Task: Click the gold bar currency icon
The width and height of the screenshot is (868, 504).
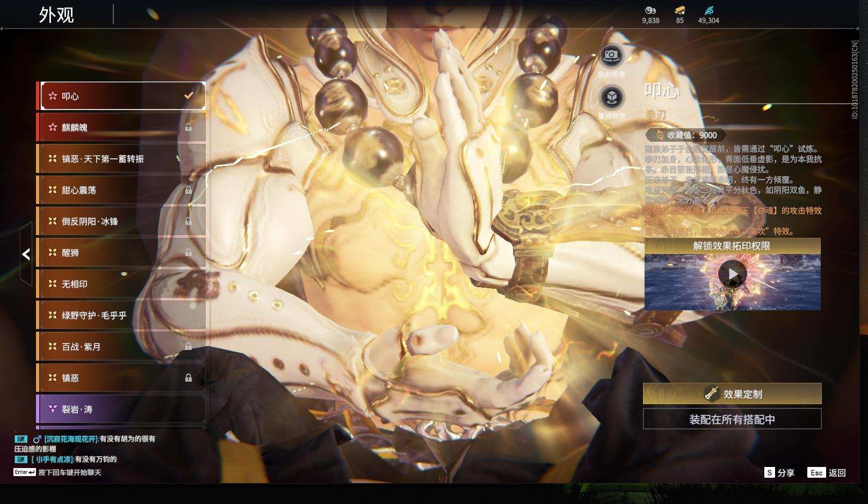Action: 679,10
